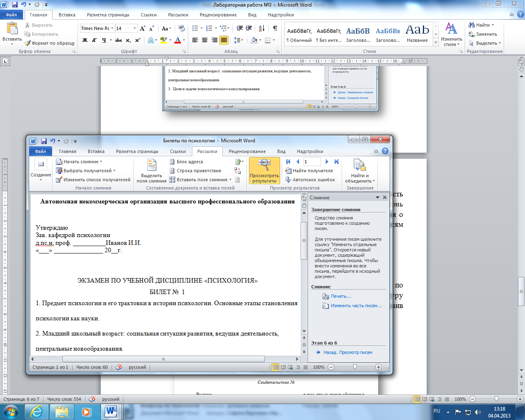525x420 pixels.
Task: Switch to Рецензирование tab in Билеты window
Action: [247, 151]
